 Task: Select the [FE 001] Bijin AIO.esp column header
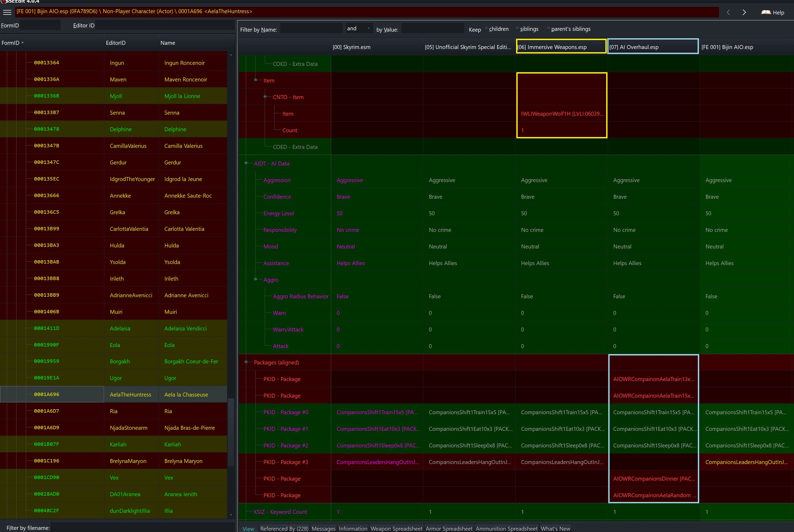point(747,47)
